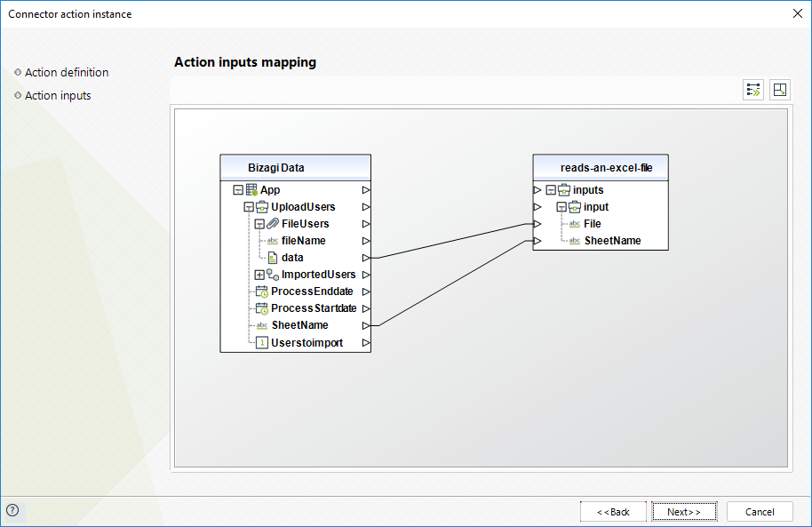The image size is (812, 527).
Task: Select the App tree row label
Action: point(270,190)
